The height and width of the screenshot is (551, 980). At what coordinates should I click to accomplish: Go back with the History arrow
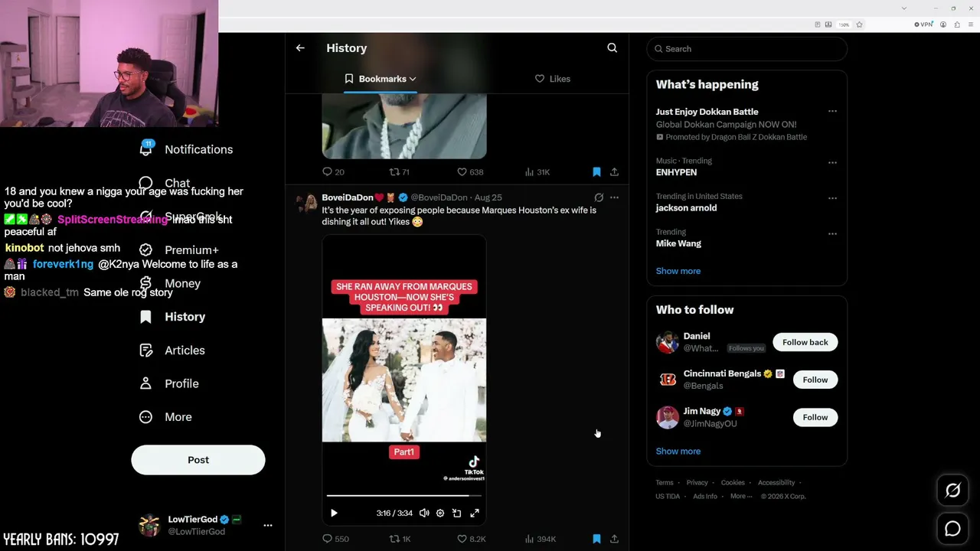tap(300, 47)
